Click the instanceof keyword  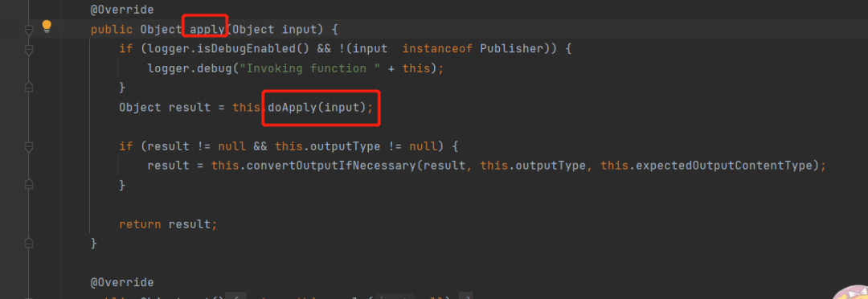coord(437,49)
